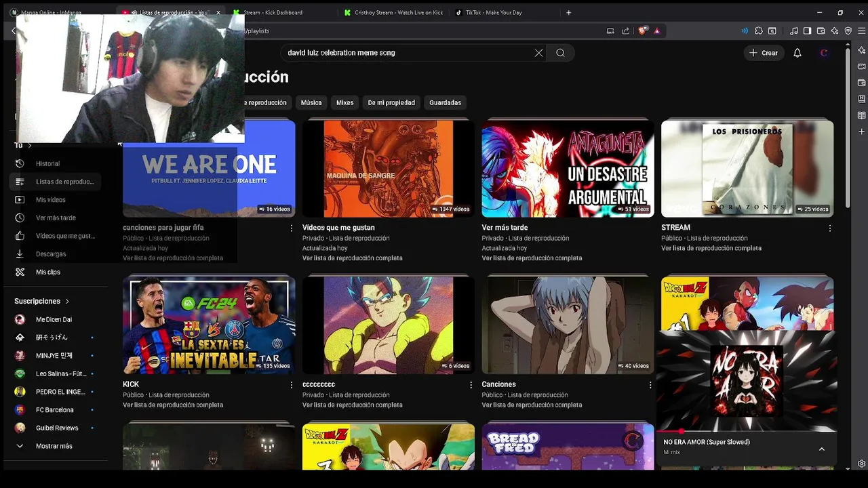Open the Brave Wallet toolbar icon
Screen dimensions: 868x488
tap(821, 30)
